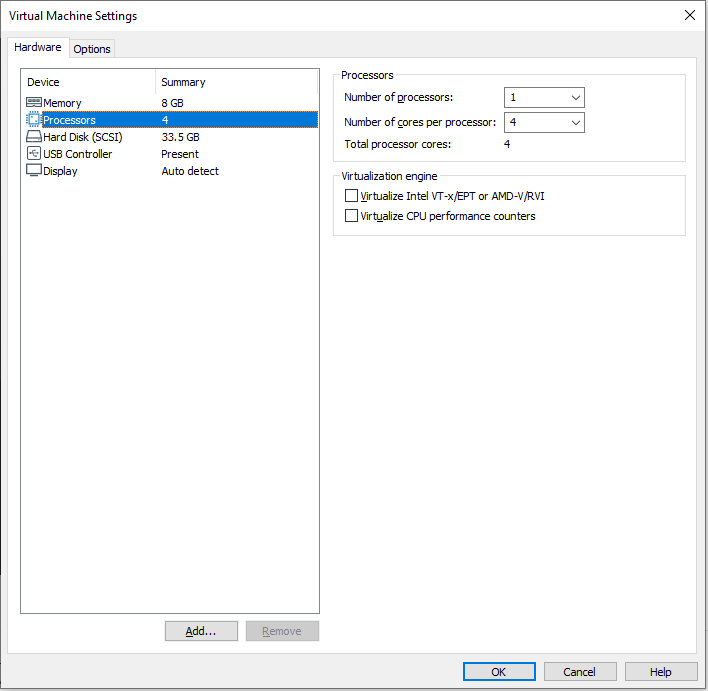This screenshot has width=708, height=691.
Task: Select Hard Disk 33.5 GB summary entry
Action: 180,137
